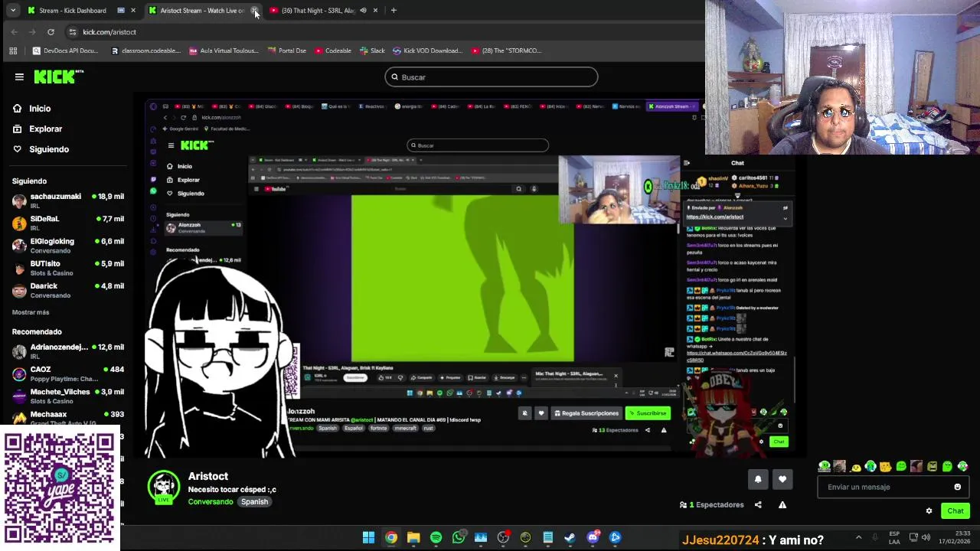Open the tab search dropdown

pyautogui.click(x=13, y=11)
